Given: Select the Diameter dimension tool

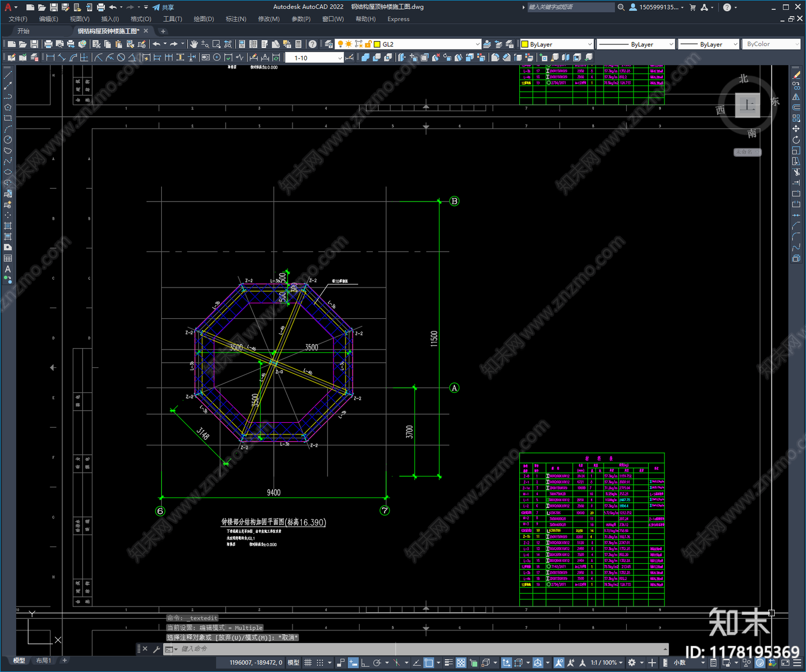Looking at the screenshot, I should 121,57.
